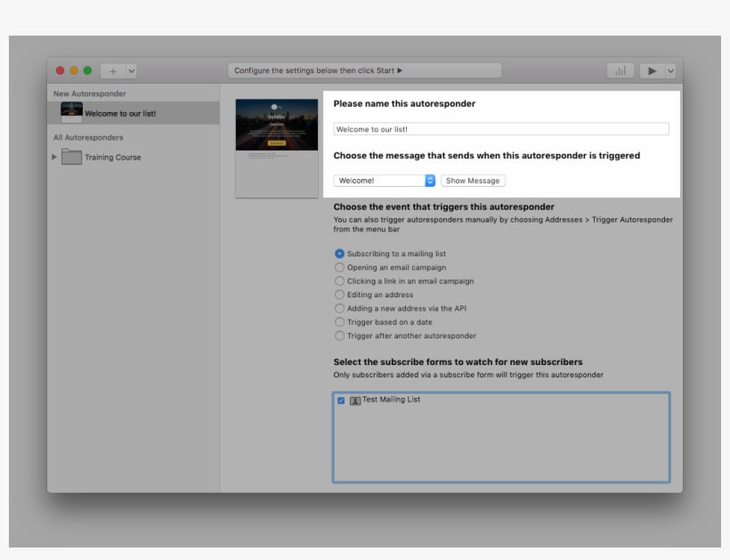730x560 pixels.
Task: Select 'Subscribing to a mailing list' radio button
Action: pyautogui.click(x=339, y=254)
